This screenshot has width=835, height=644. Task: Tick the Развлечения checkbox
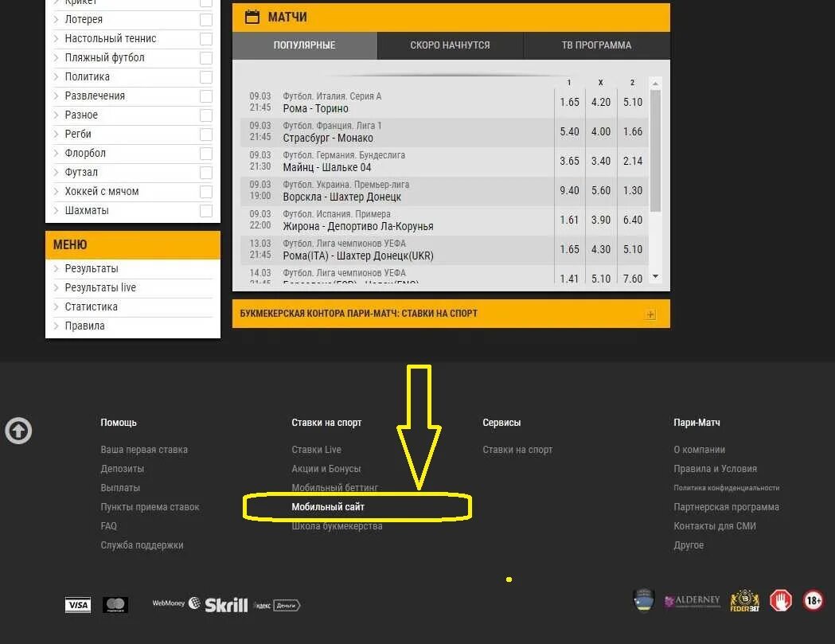tap(206, 96)
